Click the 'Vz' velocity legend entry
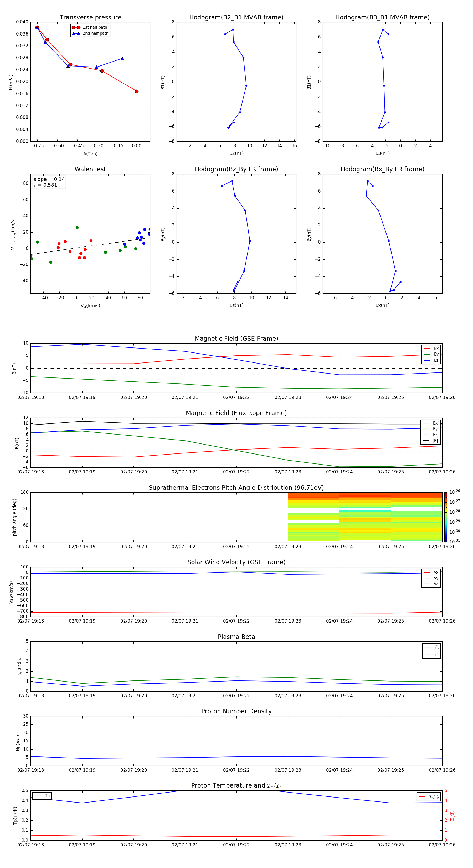473x868 pixels. click(431, 584)
